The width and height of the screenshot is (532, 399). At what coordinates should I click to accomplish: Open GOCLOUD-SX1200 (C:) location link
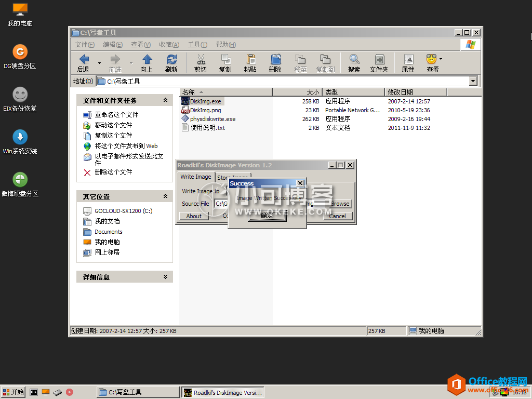click(124, 211)
